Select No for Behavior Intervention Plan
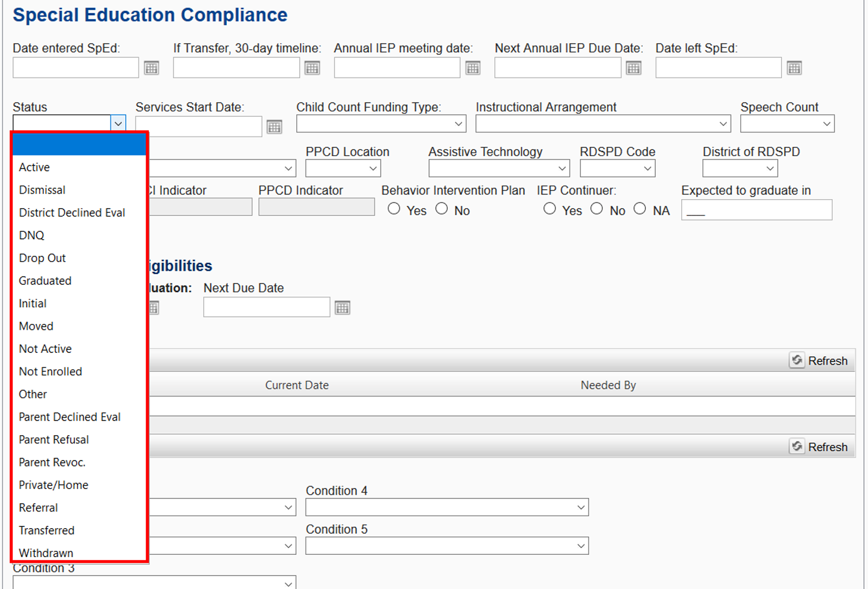Image resolution: width=868 pixels, height=589 pixels. coord(442,209)
